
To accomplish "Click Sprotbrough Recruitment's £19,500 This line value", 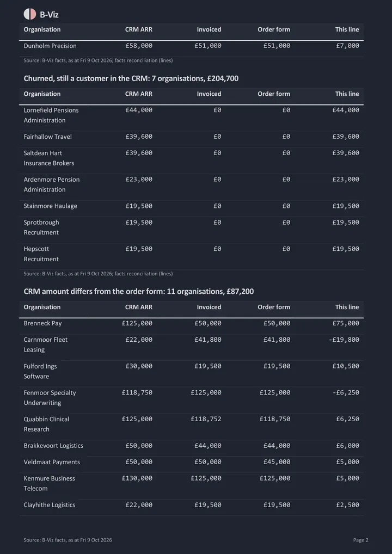I will pos(346,222).
